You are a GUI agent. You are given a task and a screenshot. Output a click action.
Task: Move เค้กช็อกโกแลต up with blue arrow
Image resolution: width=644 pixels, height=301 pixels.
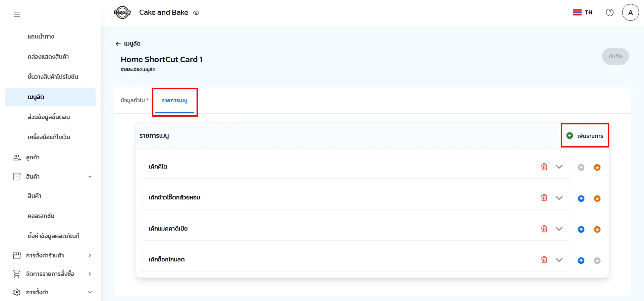coord(581,261)
